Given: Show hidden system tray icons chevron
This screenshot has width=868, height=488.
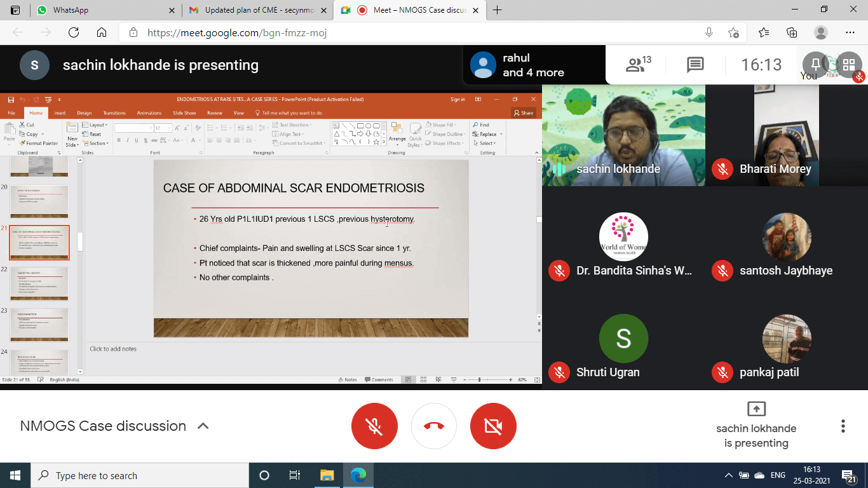Looking at the screenshot, I should coord(728,475).
